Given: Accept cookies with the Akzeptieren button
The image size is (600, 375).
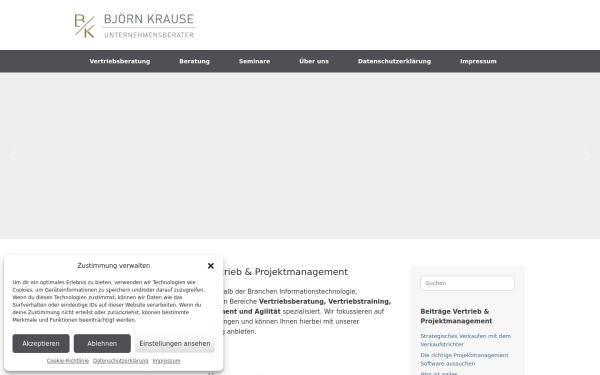Looking at the screenshot, I should click(x=41, y=344).
